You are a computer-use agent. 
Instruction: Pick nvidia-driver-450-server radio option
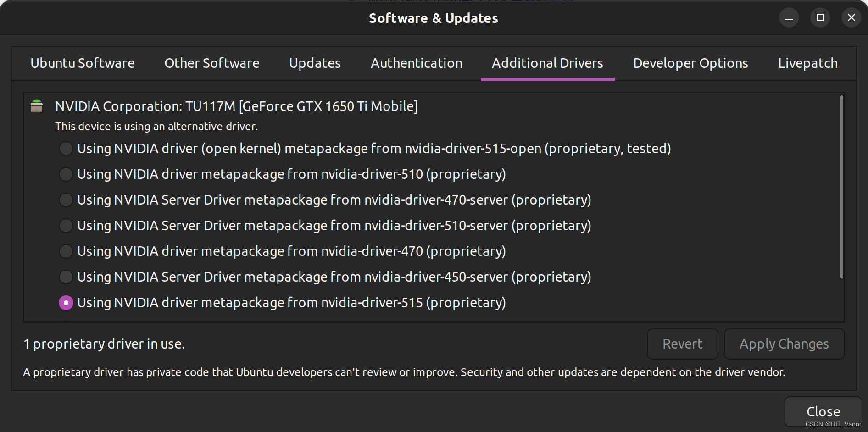point(66,277)
